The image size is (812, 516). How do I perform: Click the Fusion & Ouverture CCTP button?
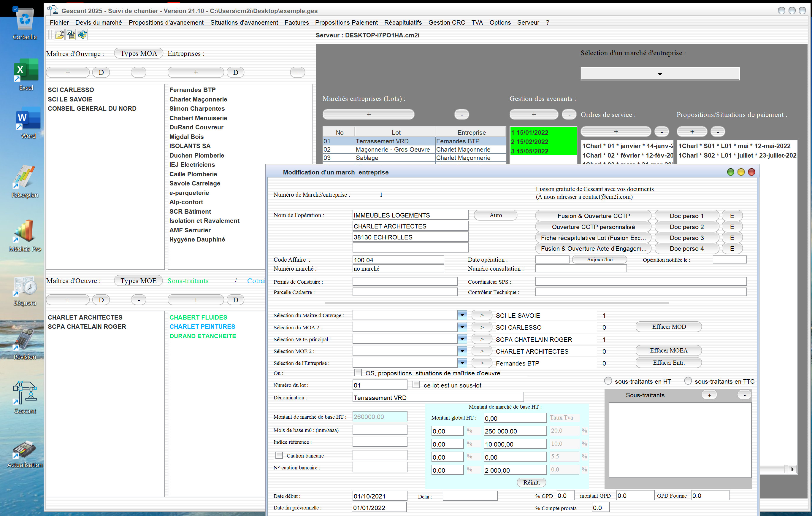pyautogui.click(x=593, y=216)
